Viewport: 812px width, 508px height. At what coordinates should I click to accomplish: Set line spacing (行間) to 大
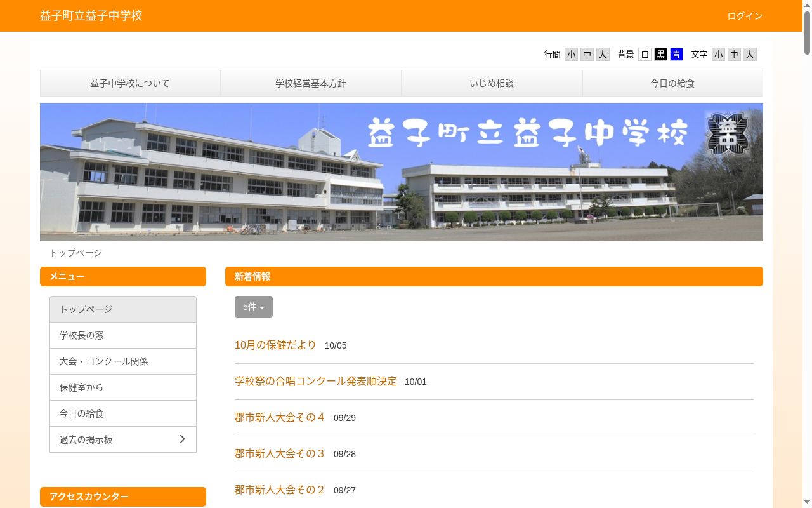(x=603, y=55)
